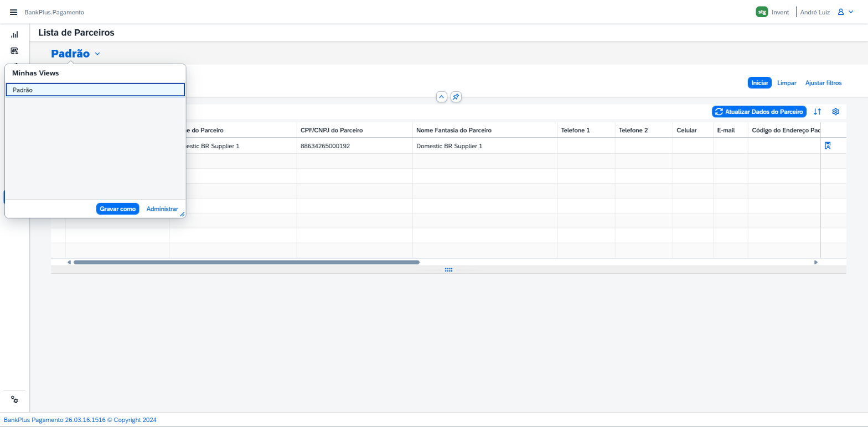This screenshot has height=427, width=868.
Task: Click Atualizar Dados do Parceiro button
Action: (759, 112)
